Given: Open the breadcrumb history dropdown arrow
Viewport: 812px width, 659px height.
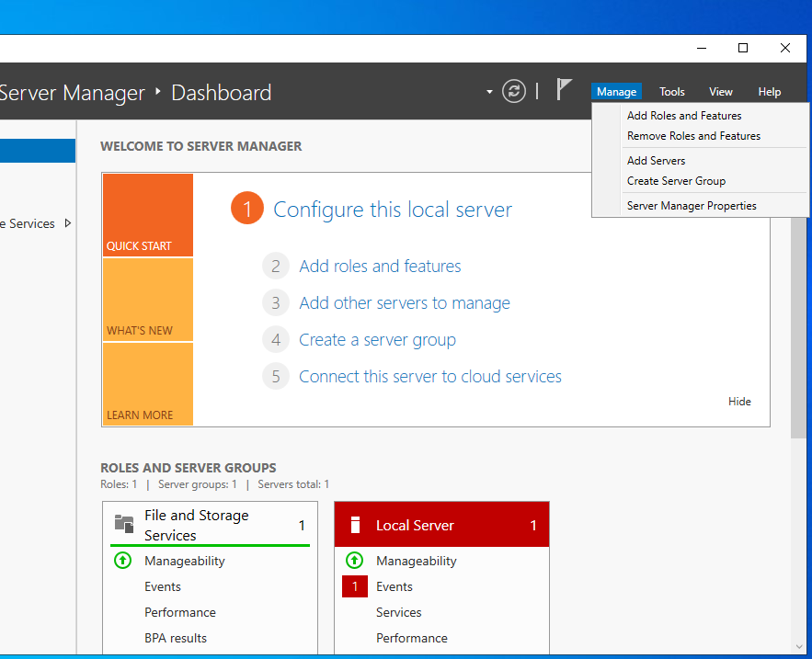Looking at the screenshot, I should 489,92.
